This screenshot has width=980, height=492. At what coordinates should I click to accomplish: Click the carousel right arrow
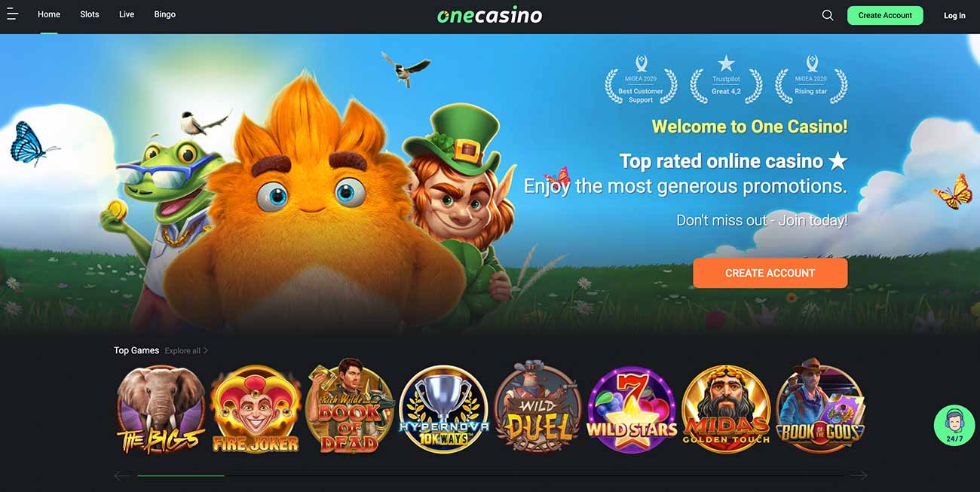click(x=859, y=475)
